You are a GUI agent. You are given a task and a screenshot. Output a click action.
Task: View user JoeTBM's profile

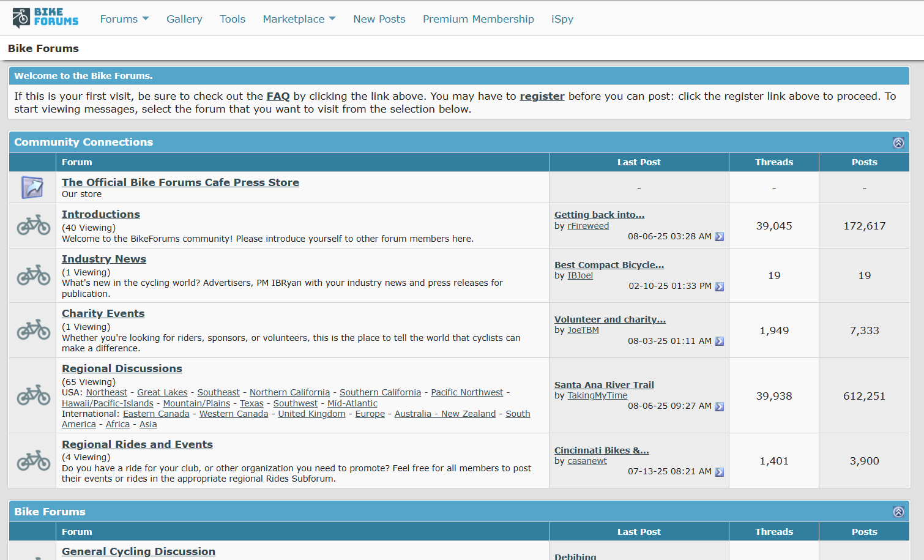(583, 330)
